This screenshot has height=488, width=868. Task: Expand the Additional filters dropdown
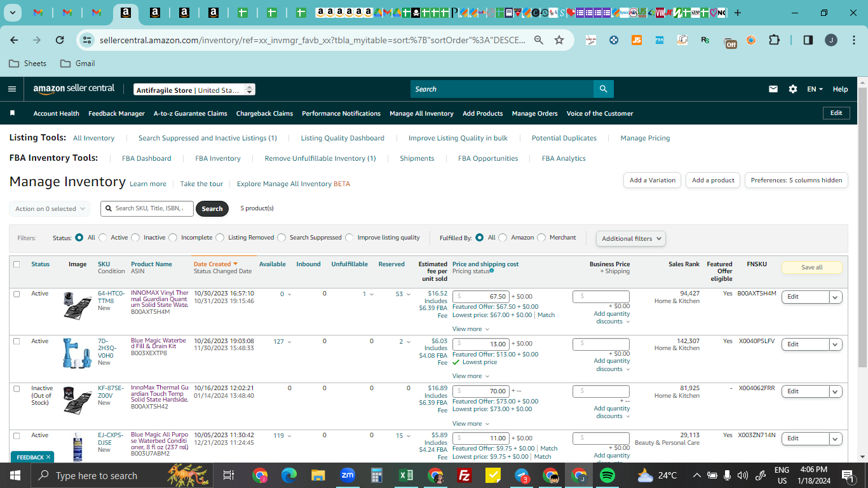click(631, 238)
